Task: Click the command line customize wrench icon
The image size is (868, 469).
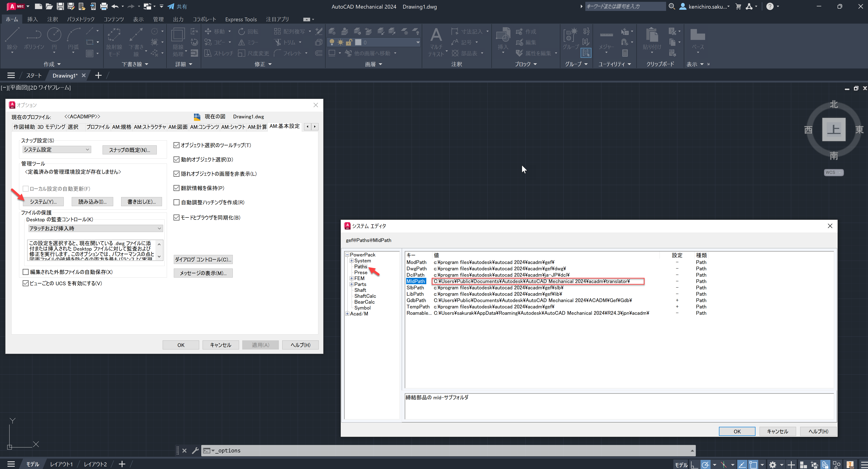Action: pyautogui.click(x=195, y=450)
